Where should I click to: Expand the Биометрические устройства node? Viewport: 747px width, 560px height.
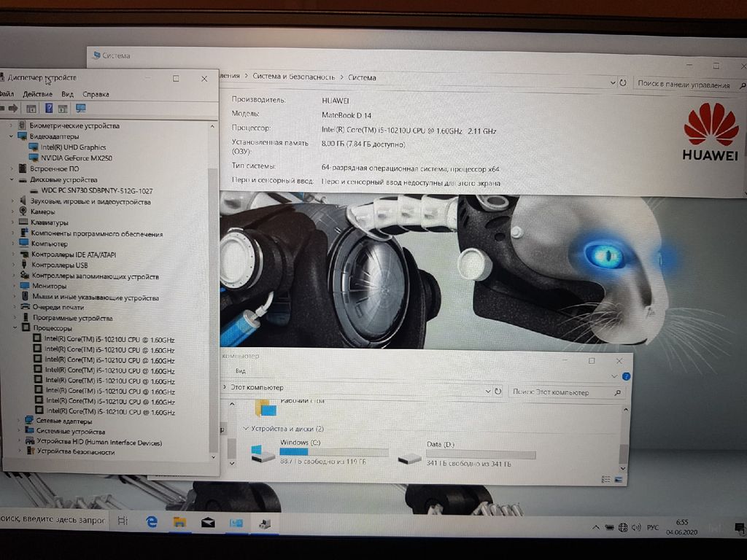click(x=11, y=125)
